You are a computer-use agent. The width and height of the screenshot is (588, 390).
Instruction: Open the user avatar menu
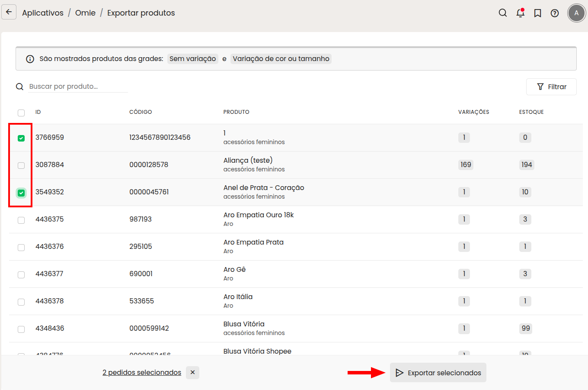point(576,13)
